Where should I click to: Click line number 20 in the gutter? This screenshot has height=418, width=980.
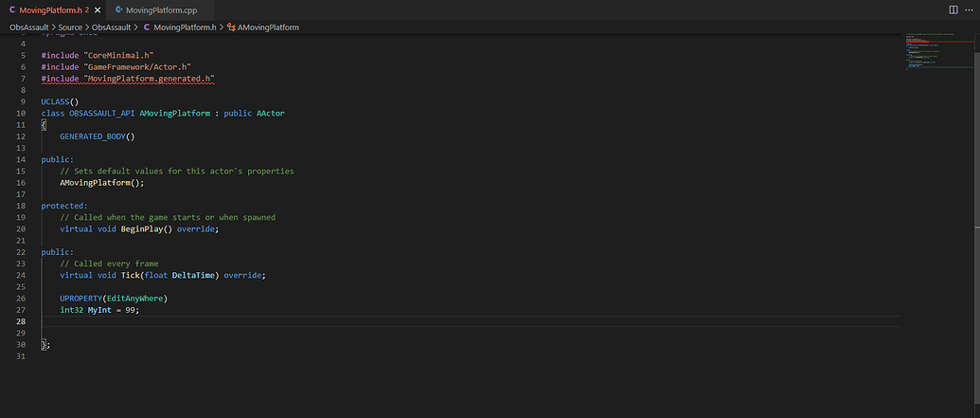click(x=21, y=229)
